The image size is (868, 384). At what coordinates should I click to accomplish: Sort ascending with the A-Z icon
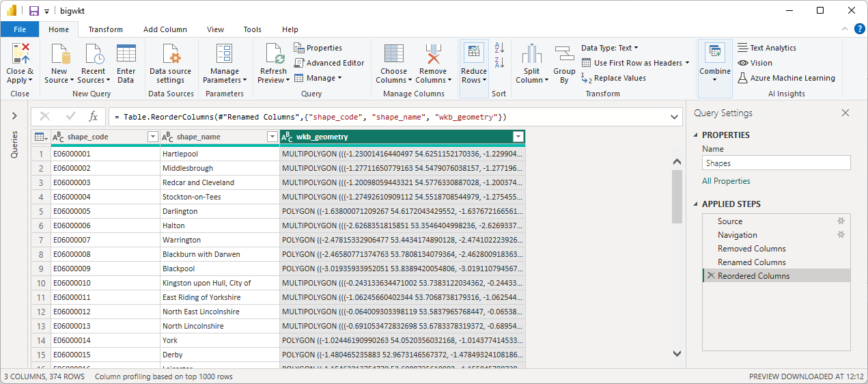pyautogui.click(x=499, y=48)
